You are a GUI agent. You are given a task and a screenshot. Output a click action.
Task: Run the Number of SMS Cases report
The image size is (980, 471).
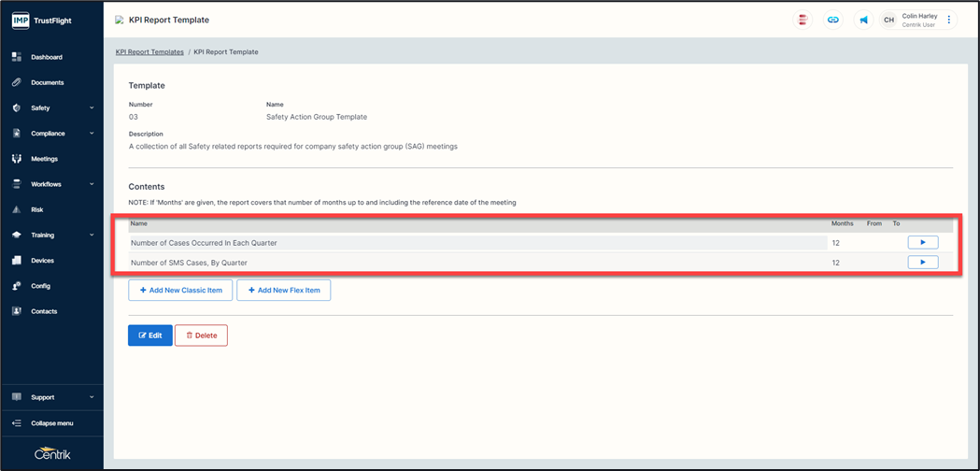(922, 263)
